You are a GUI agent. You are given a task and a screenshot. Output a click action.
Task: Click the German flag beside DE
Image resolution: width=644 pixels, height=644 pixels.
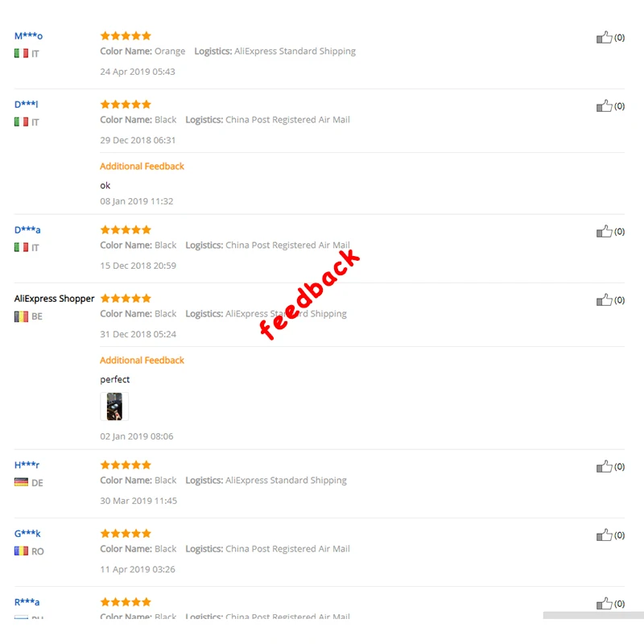[x=22, y=482]
